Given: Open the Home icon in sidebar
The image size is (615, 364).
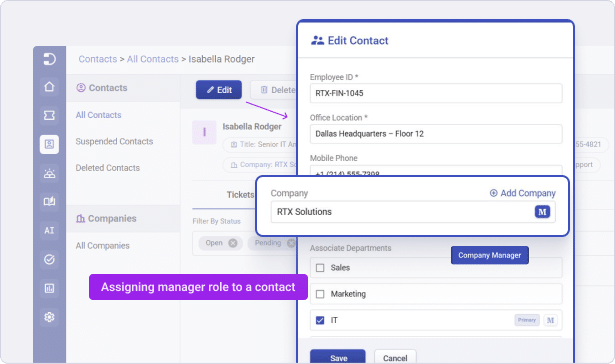Looking at the screenshot, I should tap(49, 86).
